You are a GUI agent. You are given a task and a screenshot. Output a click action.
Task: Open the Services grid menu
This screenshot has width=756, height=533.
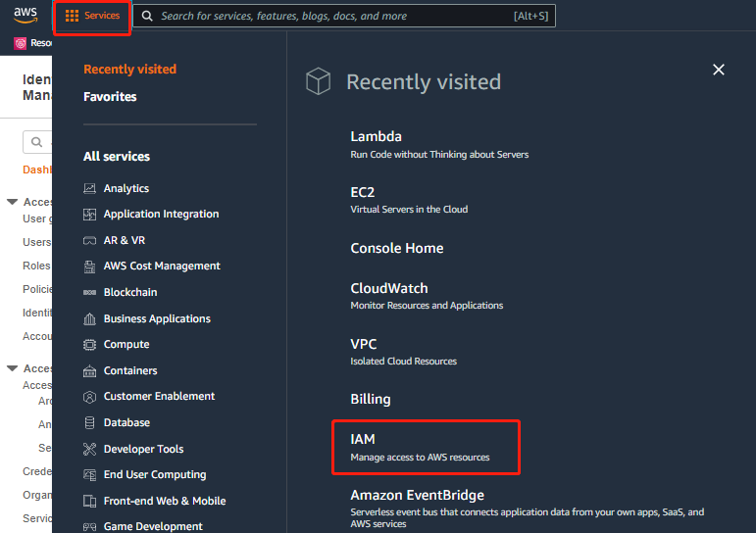(x=92, y=16)
